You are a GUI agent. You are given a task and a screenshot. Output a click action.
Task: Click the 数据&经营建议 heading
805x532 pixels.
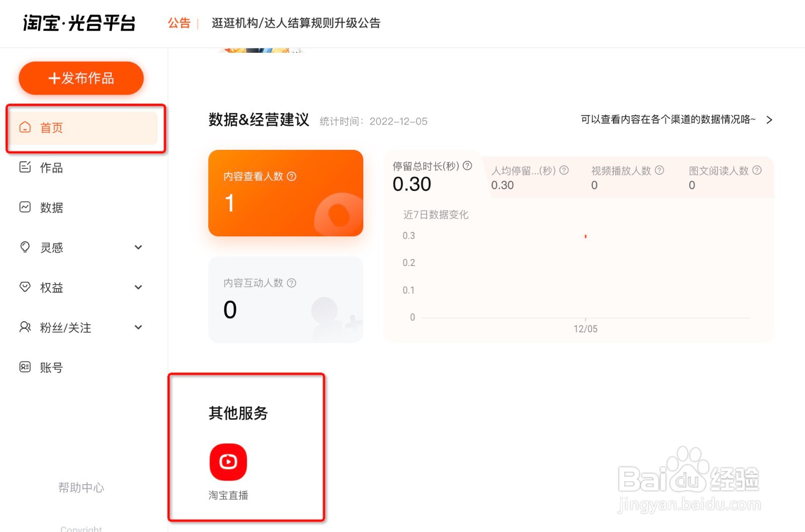pos(259,120)
